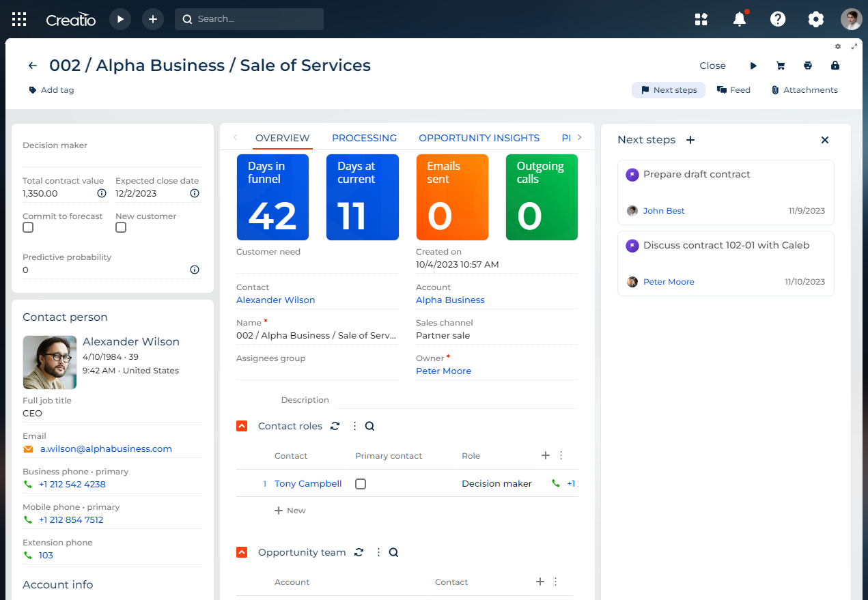Click the lock icon in page header
868x600 pixels.
[835, 66]
